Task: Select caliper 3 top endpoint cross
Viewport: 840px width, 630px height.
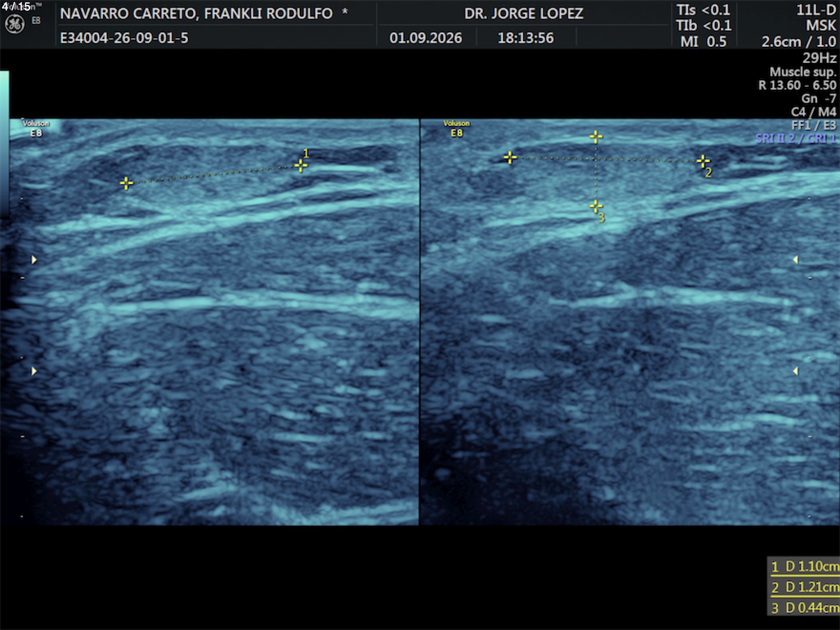Action: [x=596, y=137]
